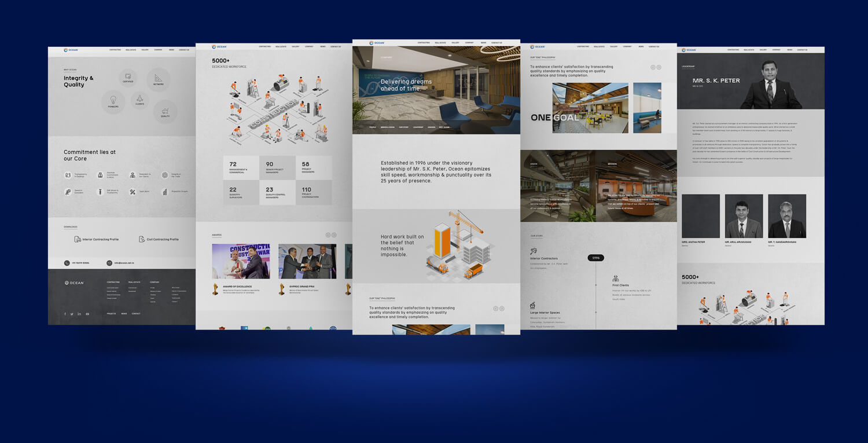This screenshot has width=868, height=443.
Task: Open Leadership tab in hero image sub-navigation
Action: pos(418,127)
